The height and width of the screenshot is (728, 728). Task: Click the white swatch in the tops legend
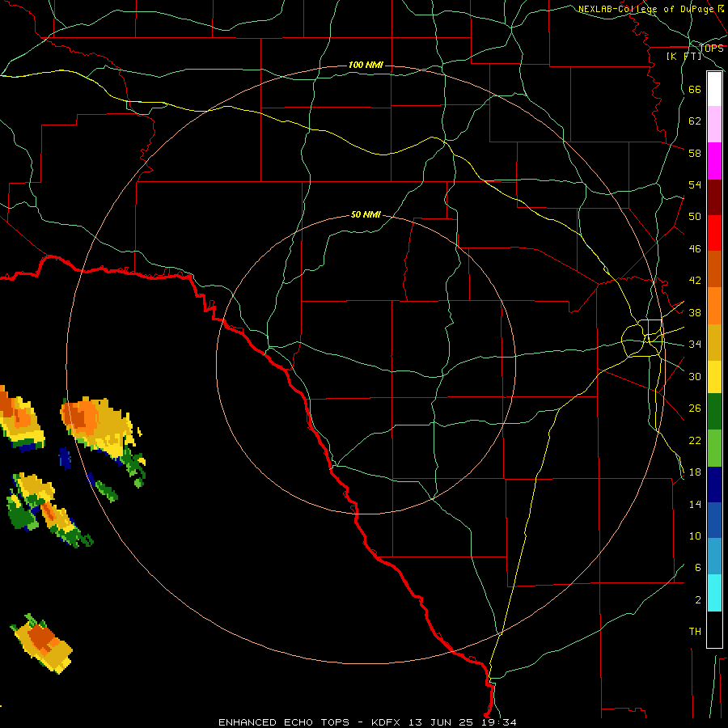(714, 89)
